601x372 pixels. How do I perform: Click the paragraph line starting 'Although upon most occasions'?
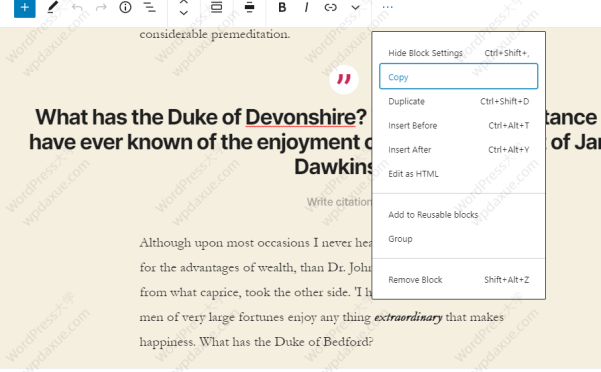256,243
